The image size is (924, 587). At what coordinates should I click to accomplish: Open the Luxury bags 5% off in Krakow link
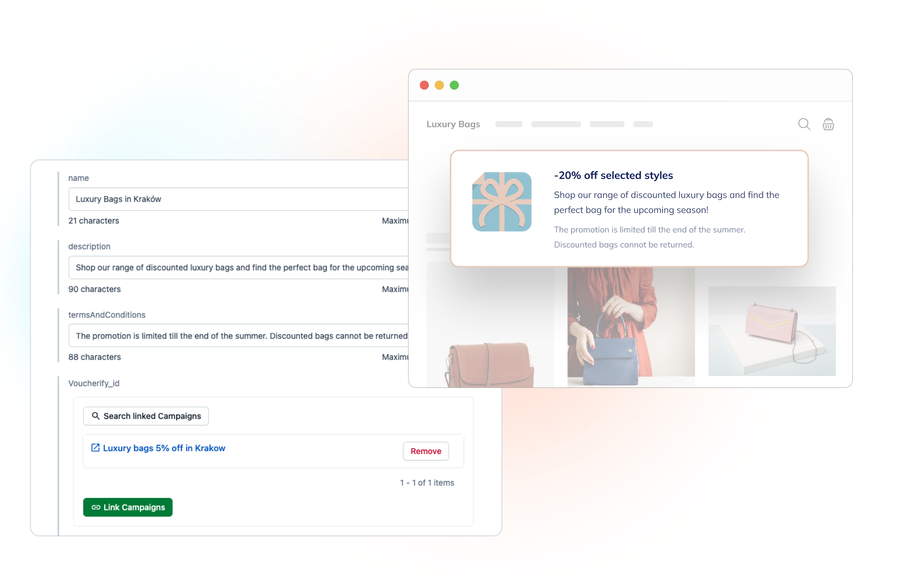point(164,448)
